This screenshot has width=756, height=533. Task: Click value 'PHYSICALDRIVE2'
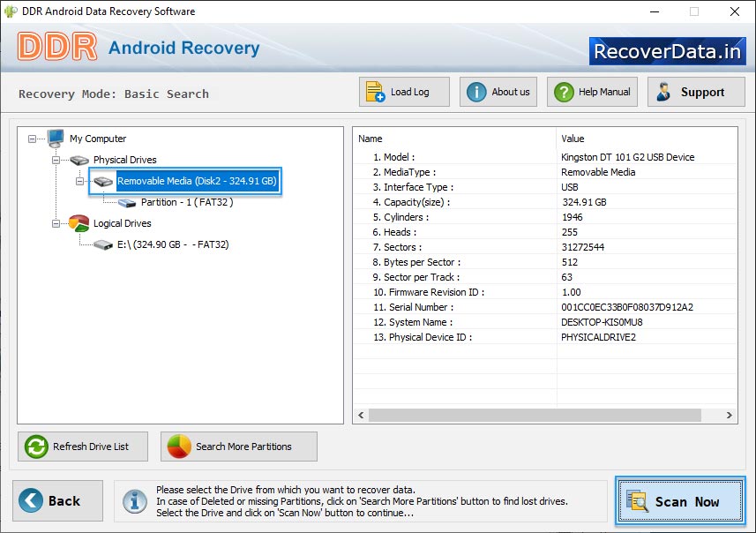[598, 337]
